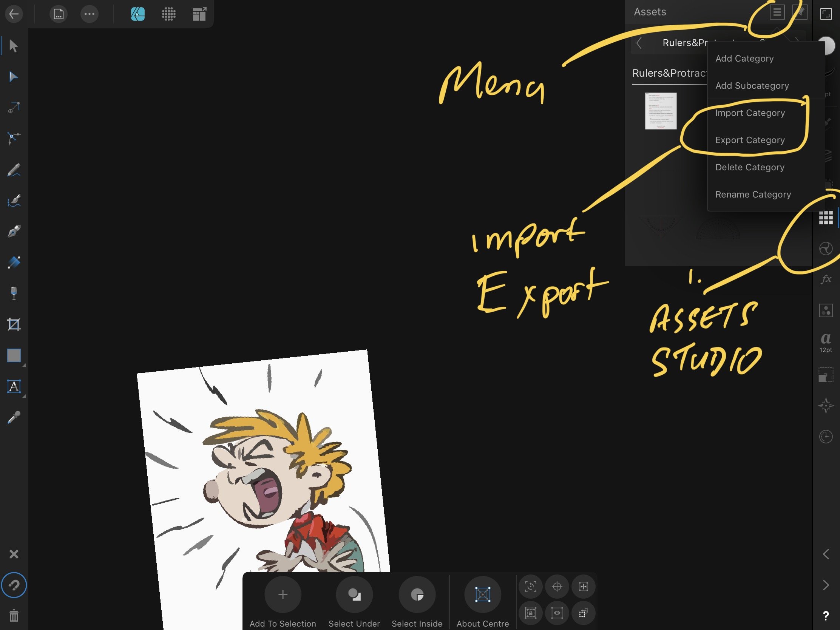The width and height of the screenshot is (840, 630).
Task: Toggle the Snapping magnet icon
Action: coord(14,585)
